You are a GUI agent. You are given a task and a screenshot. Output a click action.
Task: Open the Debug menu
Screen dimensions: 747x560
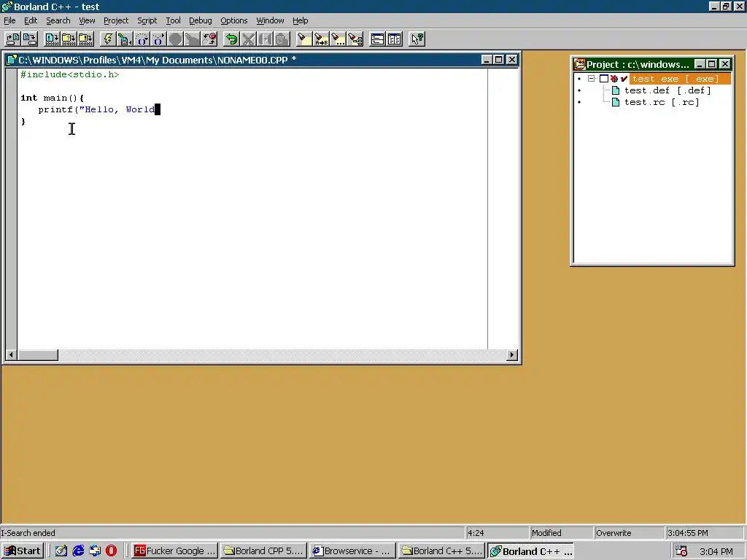[x=200, y=20]
